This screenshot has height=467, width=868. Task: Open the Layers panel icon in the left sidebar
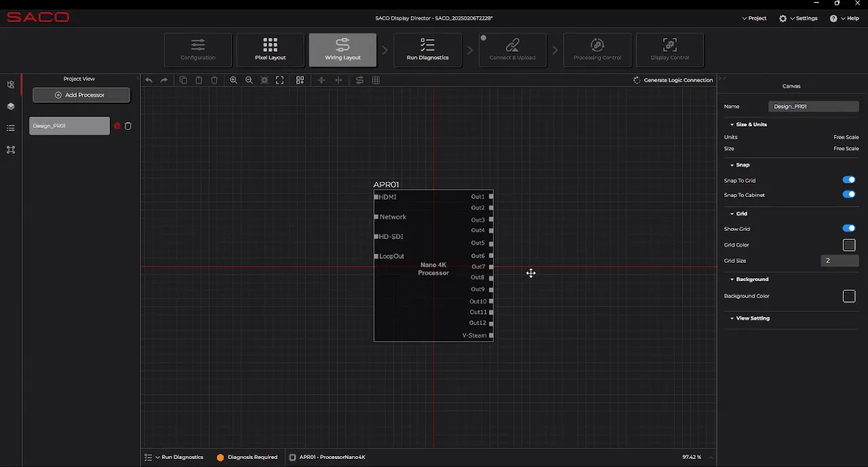click(x=10, y=107)
